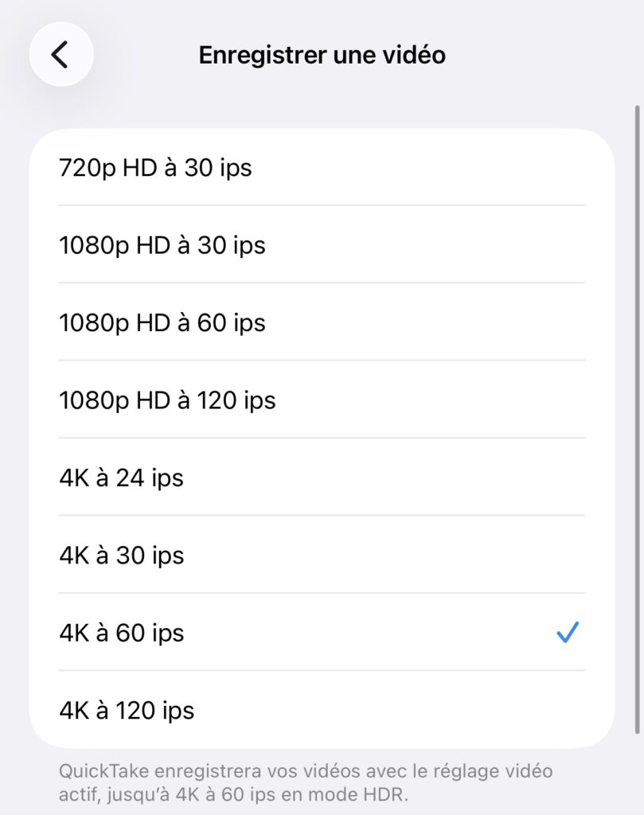Select the 1080p option with 120 ips

click(167, 400)
